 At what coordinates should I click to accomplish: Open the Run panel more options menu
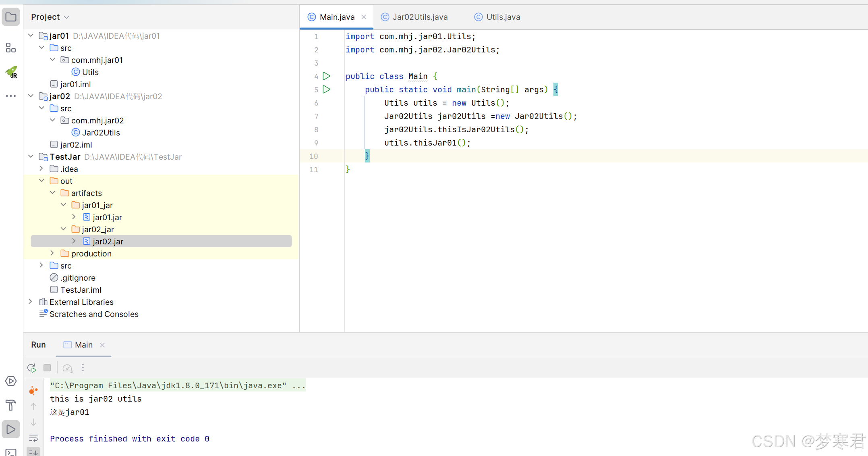click(83, 368)
